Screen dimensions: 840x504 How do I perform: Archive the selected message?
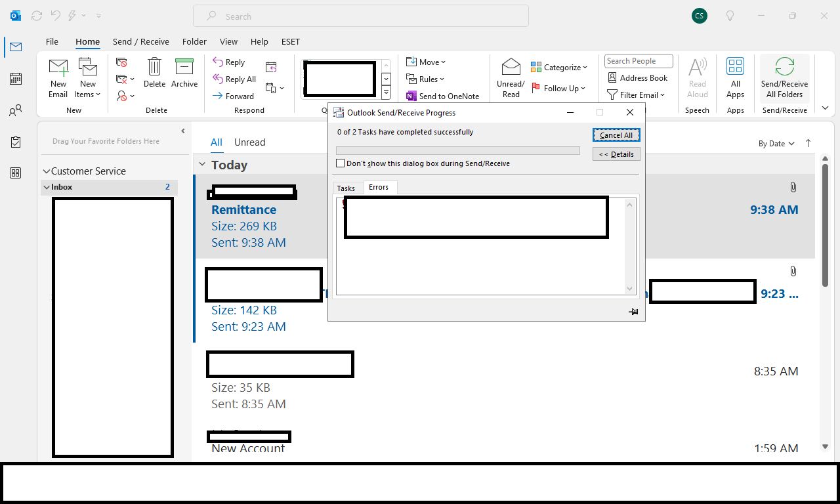[x=184, y=73]
